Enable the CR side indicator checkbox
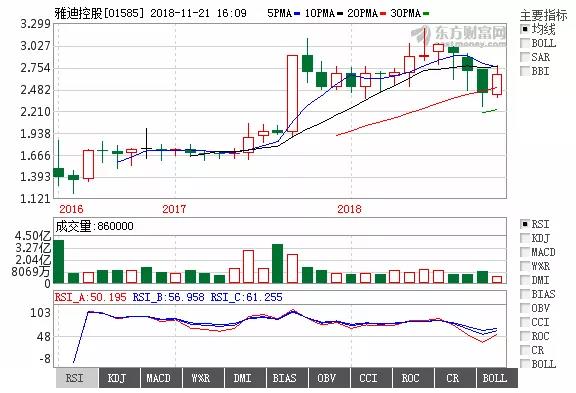Screen dimensions: 576x393 pos(525,350)
